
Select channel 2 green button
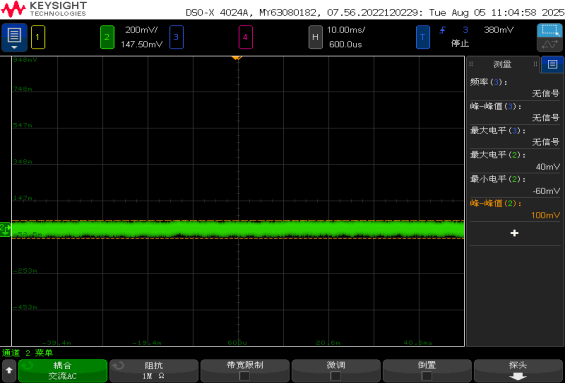coord(107,37)
